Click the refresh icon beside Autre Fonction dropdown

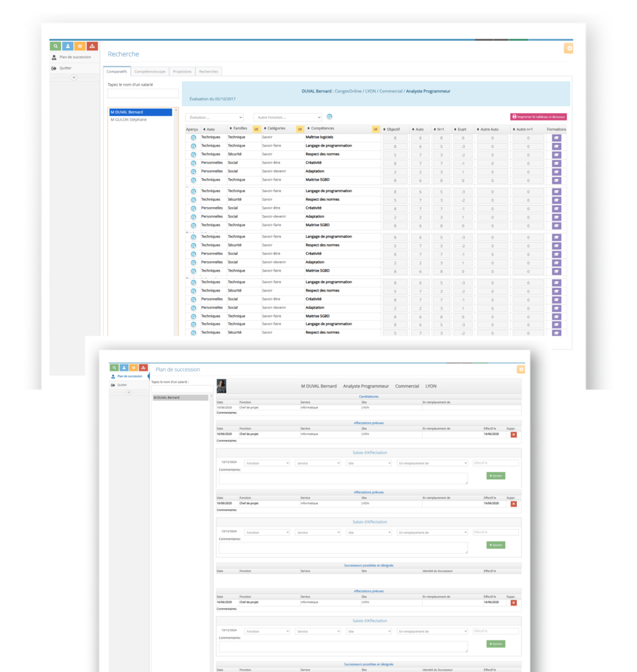(x=329, y=117)
